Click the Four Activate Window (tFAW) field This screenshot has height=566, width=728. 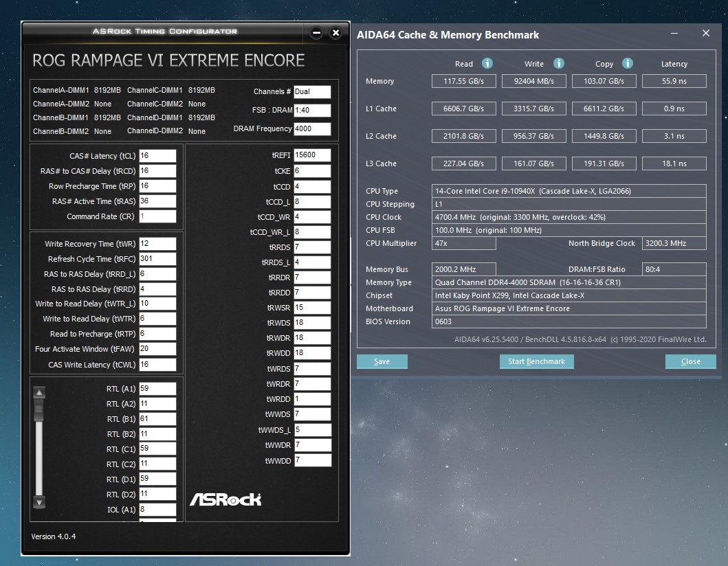click(x=158, y=349)
